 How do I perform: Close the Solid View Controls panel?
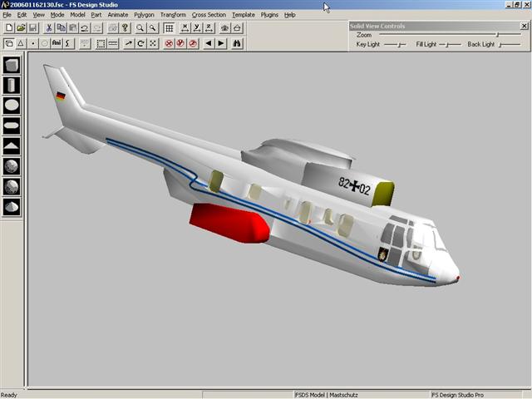(524, 26)
